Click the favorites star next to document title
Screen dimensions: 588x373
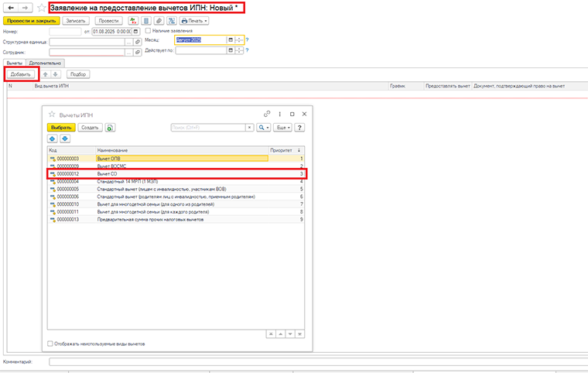(x=41, y=8)
